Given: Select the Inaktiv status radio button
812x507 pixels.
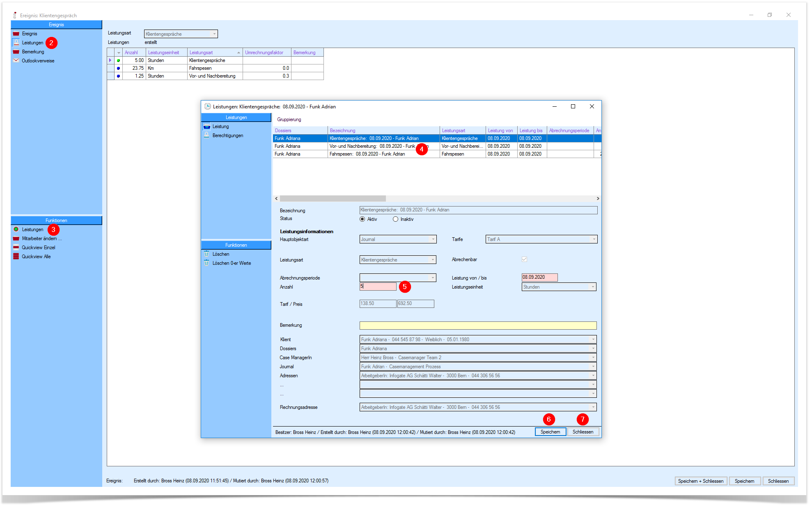Looking at the screenshot, I should pos(395,219).
